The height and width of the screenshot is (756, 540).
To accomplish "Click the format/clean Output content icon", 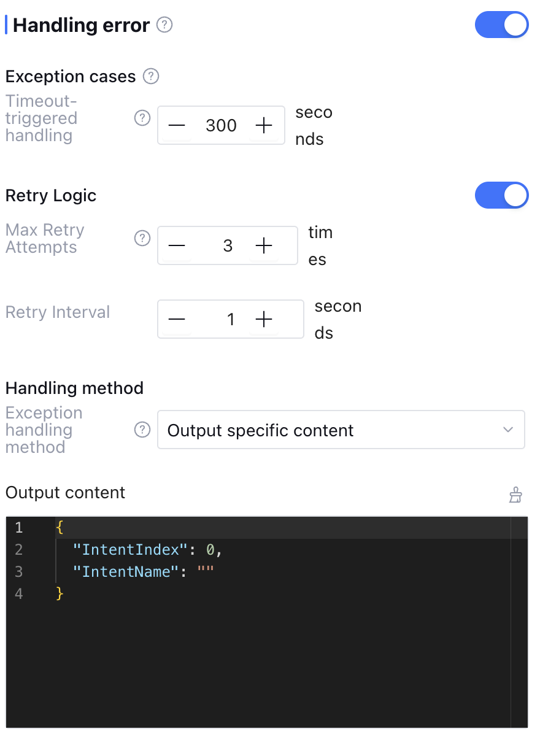I will pos(515,495).
